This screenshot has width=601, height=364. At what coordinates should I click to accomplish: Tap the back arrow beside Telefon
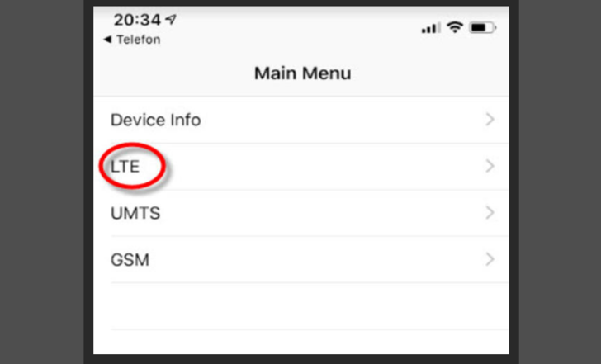[107, 40]
